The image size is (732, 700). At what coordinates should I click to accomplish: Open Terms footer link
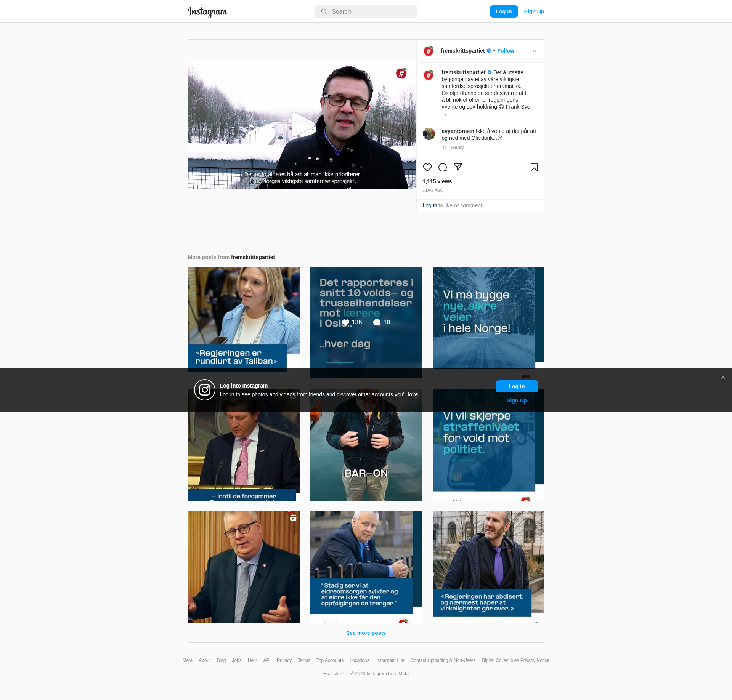(x=304, y=660)
